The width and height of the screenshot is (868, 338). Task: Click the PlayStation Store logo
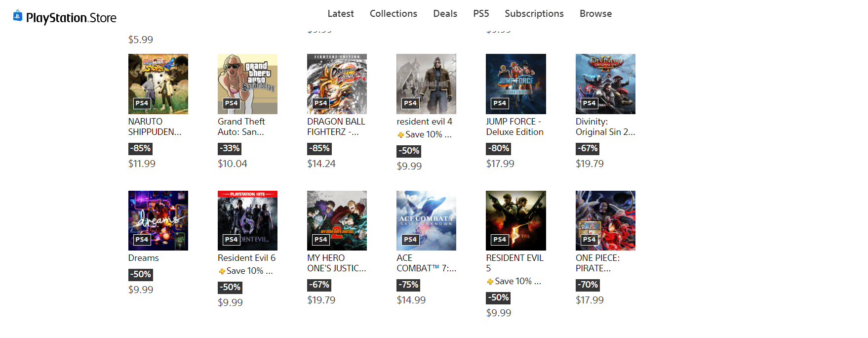point(65,18)
